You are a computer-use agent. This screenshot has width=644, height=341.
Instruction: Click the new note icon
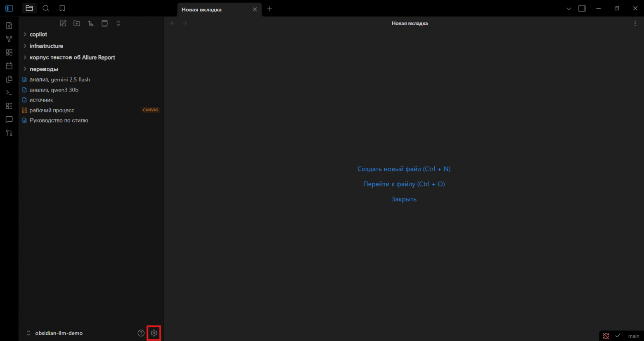(63, 24)
